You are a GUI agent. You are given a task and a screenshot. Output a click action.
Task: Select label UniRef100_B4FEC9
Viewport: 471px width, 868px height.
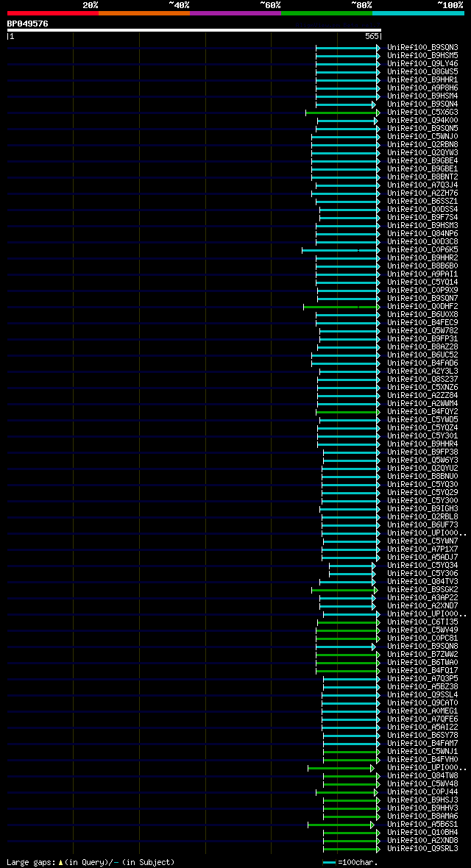pyautogui.click(x=422, y=323)
